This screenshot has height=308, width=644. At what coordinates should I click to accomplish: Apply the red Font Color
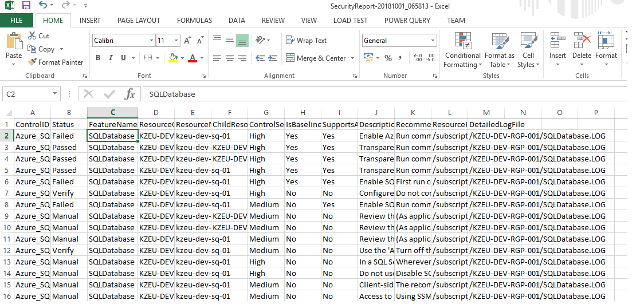click(x=192, y=58)
